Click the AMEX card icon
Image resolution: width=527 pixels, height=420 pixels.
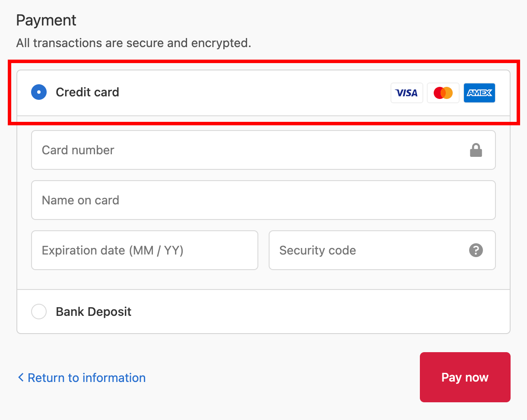pyautogui.click(x=479, y=92)
